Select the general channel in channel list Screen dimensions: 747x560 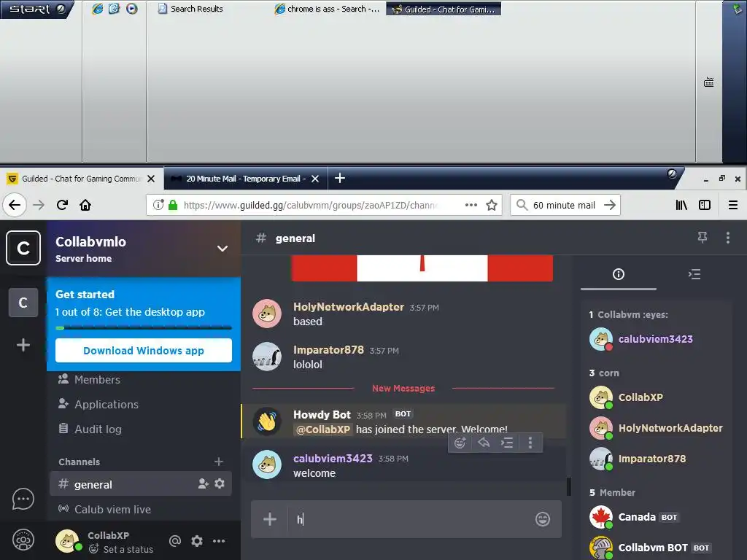141,484
